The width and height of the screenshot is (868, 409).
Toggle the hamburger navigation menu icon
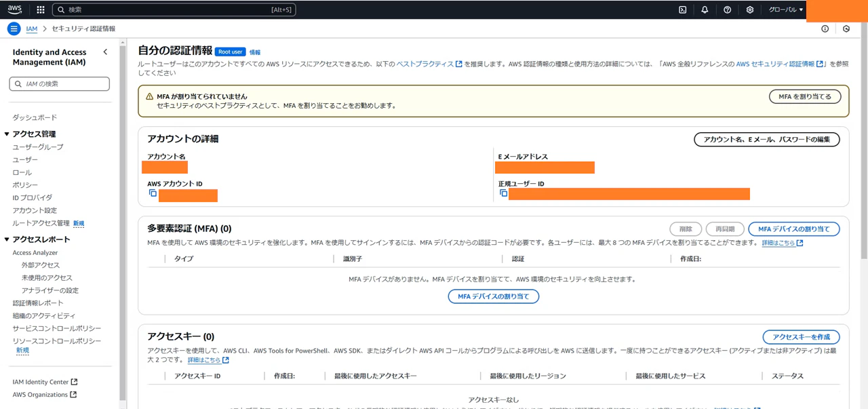(x=14, y=29)
